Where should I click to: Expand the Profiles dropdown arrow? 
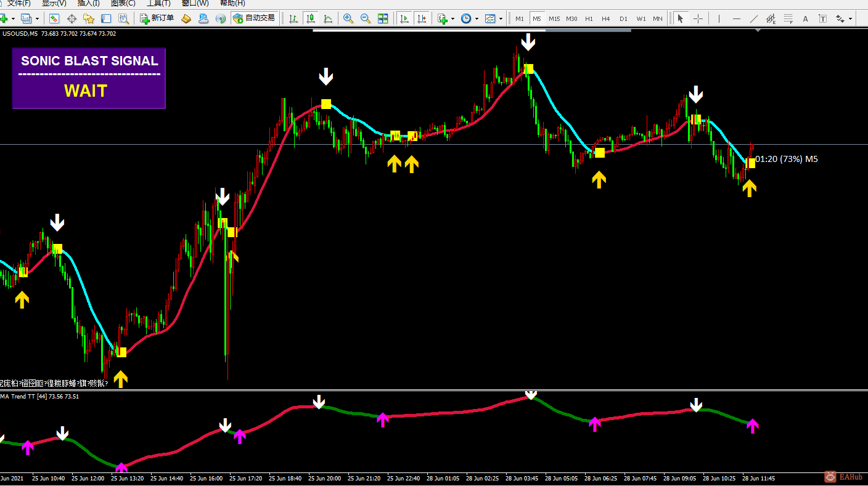pyautogui.click(x=37, y=18)
